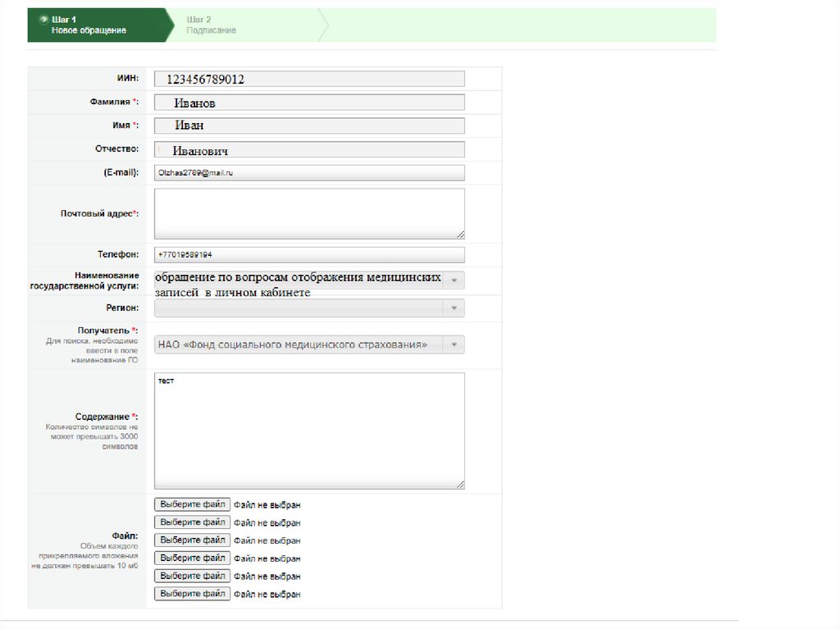Click the third 'Выберите файл' button
The image size is (840, 629).
point(192,540)
